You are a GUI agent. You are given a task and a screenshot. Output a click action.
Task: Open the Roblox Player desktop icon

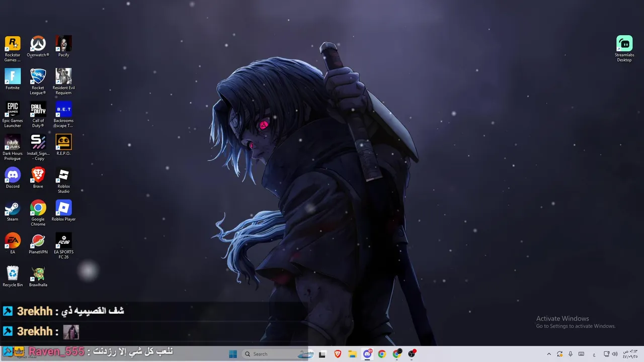tap(63, 211)
